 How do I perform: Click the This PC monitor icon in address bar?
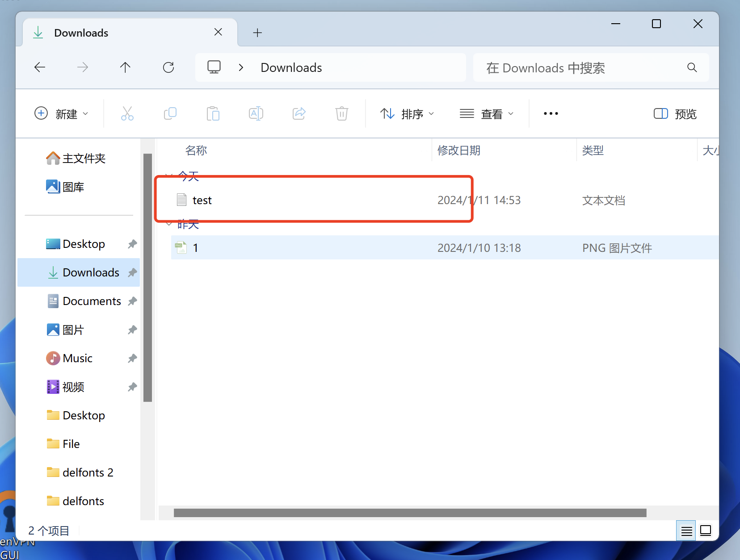coord(214,67)
